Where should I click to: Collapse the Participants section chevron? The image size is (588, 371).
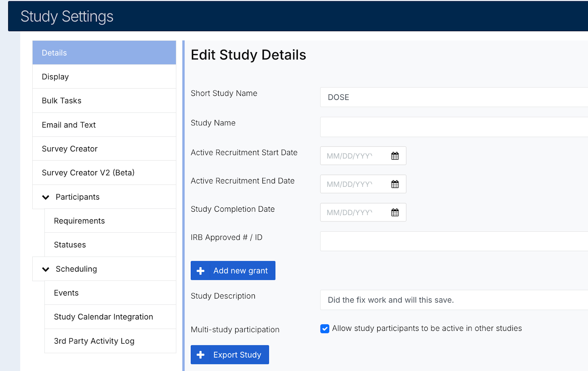tap(46, 197)
